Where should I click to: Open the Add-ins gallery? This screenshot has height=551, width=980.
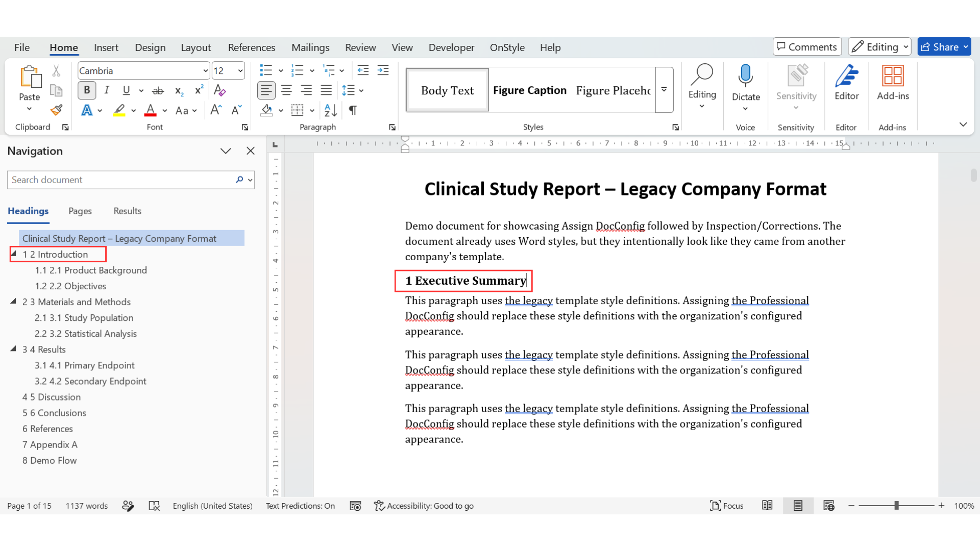click(893, 83)
